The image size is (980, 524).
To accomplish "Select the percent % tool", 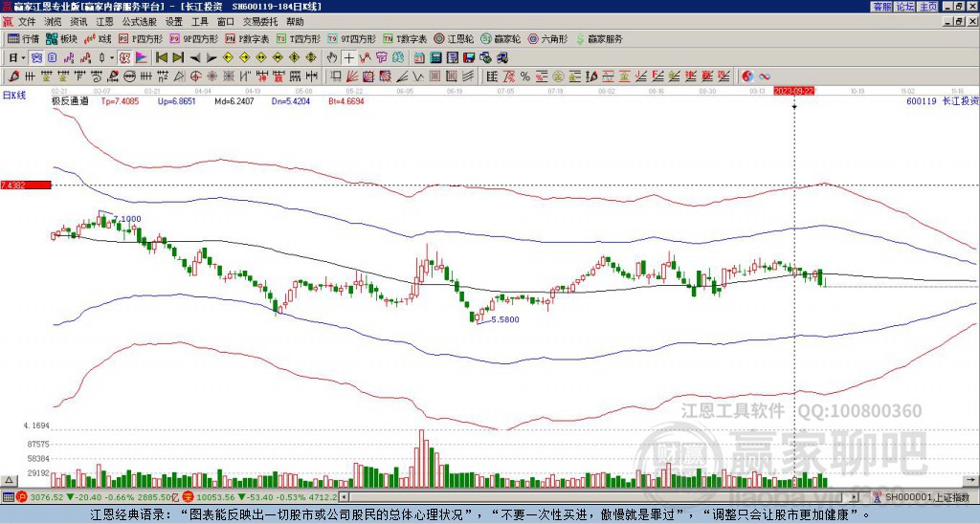I will (x=525, y=76).
